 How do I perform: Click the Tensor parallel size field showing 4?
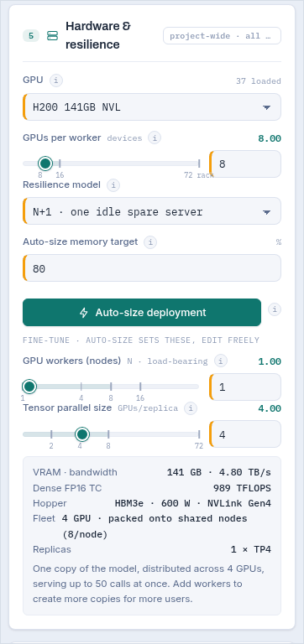pyautogui.click(x=245, y=434)
